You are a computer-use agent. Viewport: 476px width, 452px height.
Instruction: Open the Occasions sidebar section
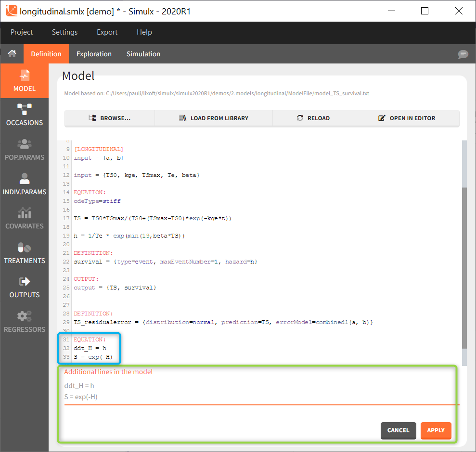click(x=24, y=115)
